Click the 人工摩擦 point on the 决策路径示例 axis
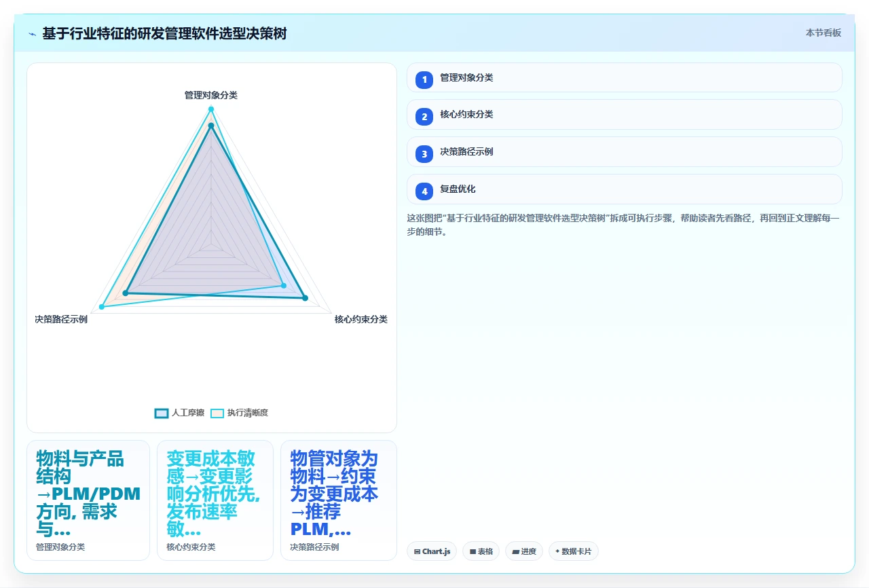 click(x=126, y=293)
